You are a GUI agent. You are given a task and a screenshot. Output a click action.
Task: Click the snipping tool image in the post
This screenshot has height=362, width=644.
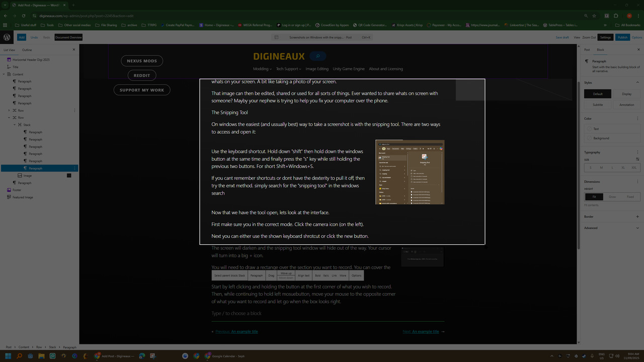(x=410, y=172)
